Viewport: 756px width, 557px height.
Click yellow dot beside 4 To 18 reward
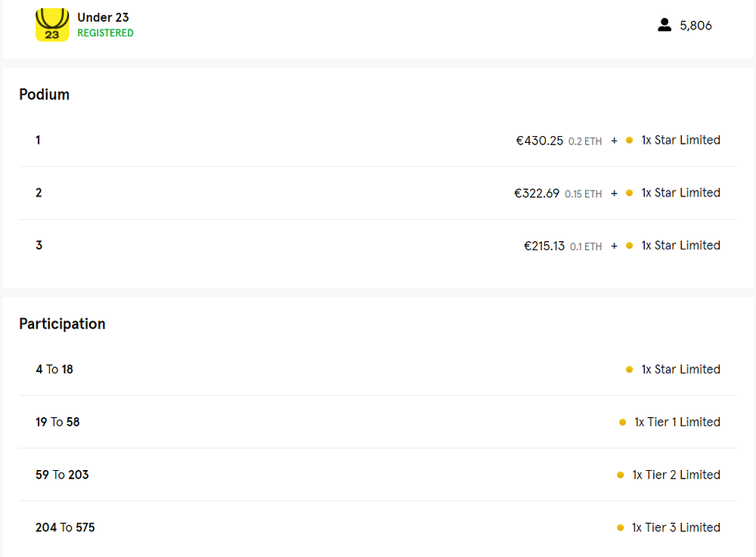(x=629, y=370)
